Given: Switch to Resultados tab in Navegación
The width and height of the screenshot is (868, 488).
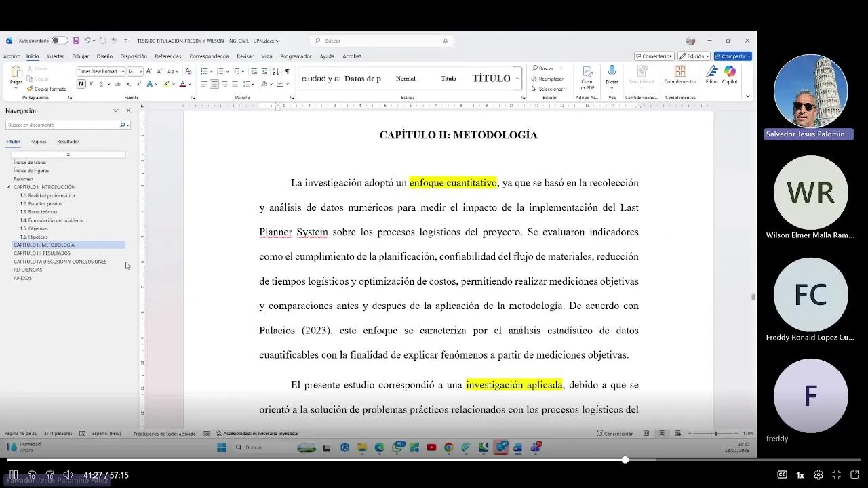Looking at the screenshot, I should point(68,142).
